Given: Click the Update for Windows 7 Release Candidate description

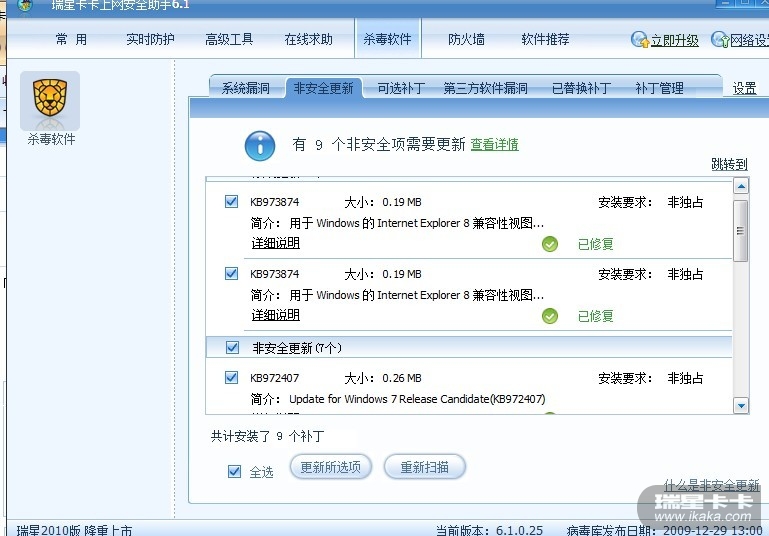Looking at the screenshot, I should click(417, 399).
